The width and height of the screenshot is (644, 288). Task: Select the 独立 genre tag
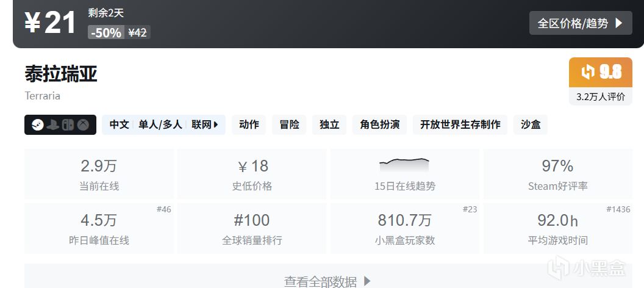[329, 125]
